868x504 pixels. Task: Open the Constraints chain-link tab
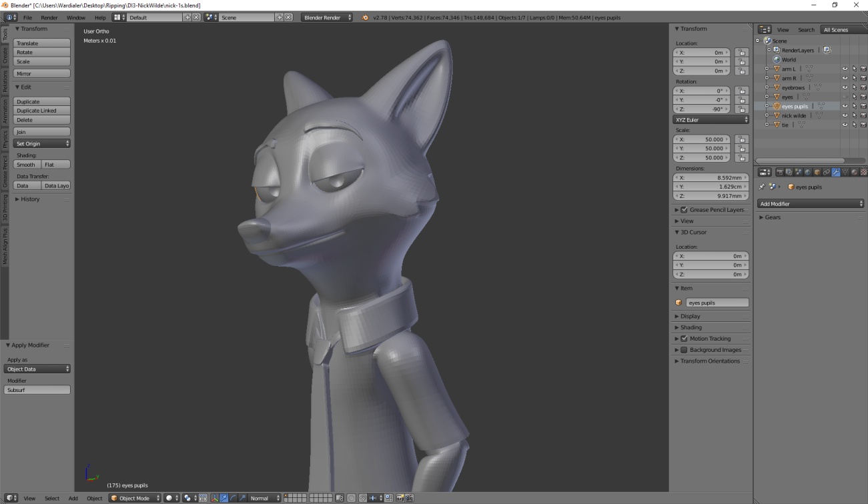tap(827, 172)
